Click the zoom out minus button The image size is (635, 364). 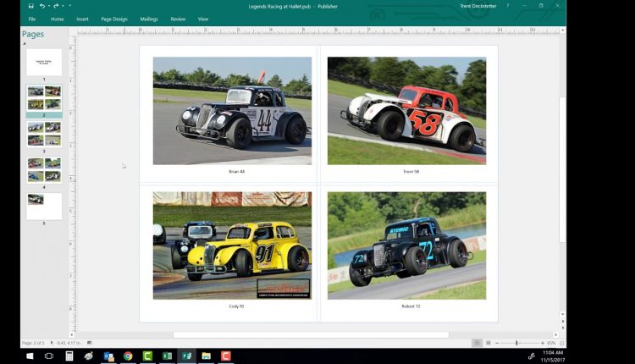[x=497, y=343]
